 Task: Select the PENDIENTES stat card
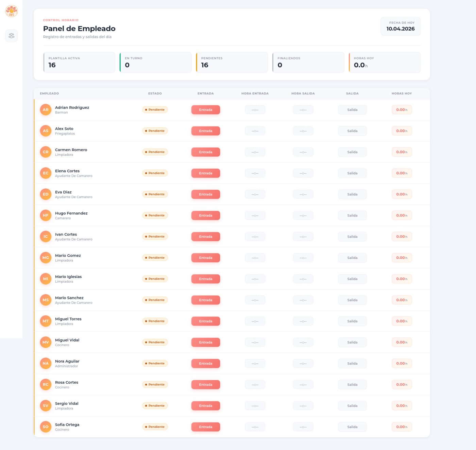[x=232, y=62]
